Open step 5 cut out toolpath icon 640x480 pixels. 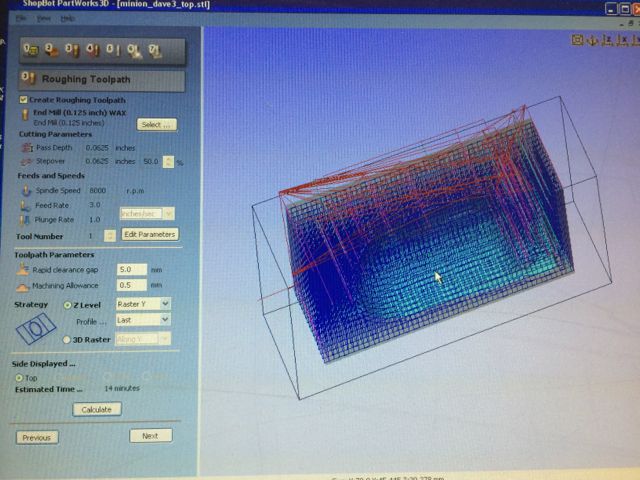click(x=113, y=50)
